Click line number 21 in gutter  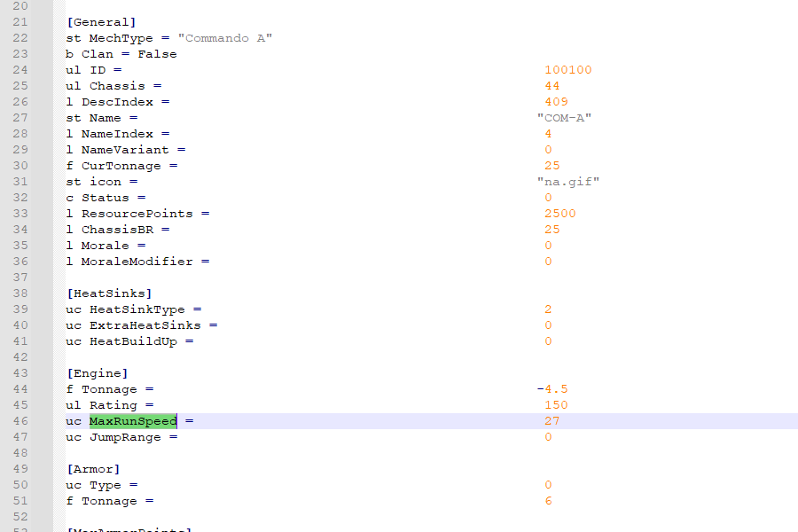(x=20, y=22)
